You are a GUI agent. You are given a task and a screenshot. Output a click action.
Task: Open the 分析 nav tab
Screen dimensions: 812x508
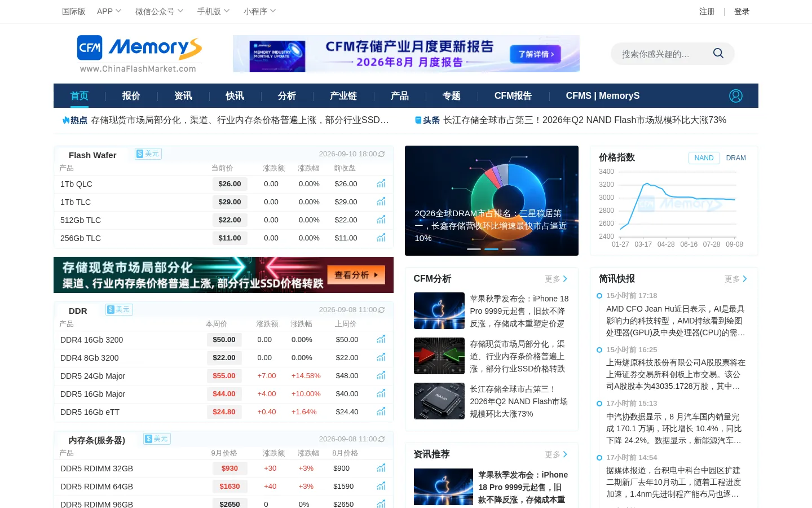point(287,96)
